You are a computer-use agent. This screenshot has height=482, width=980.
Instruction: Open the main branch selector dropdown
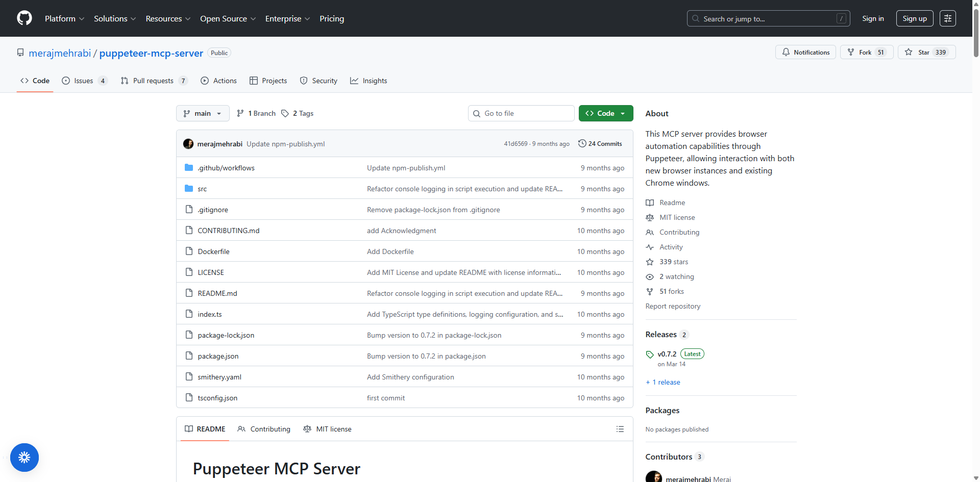tap(202, 113)
